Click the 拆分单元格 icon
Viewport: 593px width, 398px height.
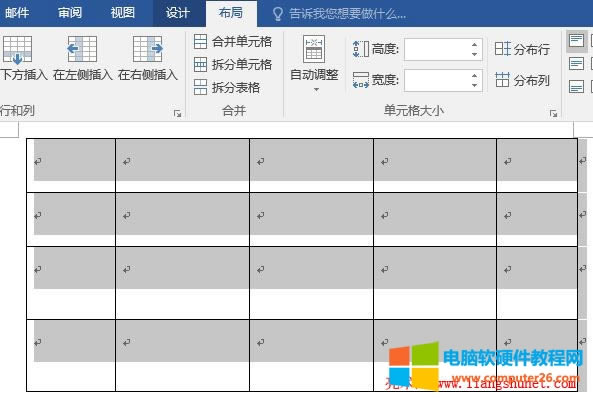coord(200,65)
